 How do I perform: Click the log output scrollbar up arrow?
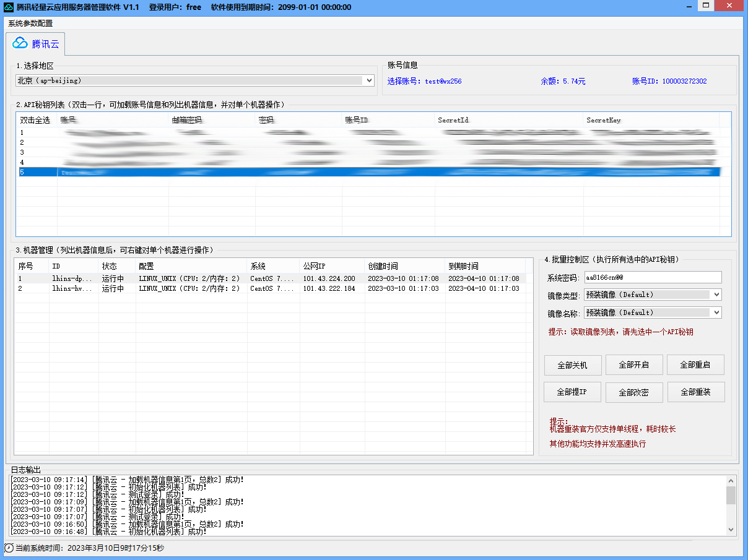tap(731, 481)
